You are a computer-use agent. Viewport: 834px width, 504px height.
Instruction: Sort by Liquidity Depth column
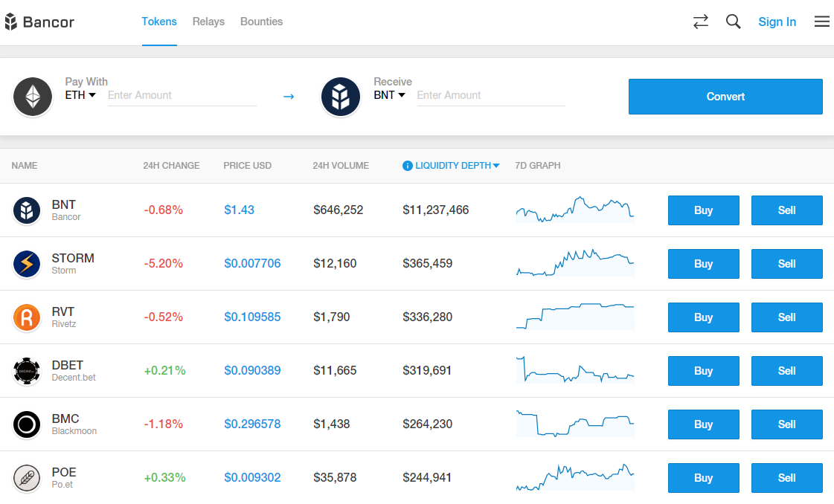tap(457, 166)
